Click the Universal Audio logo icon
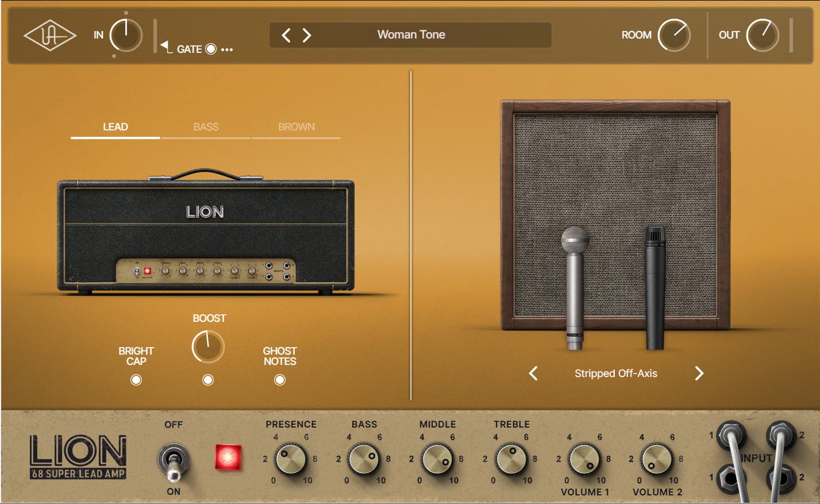 click(x=49, y=36)
